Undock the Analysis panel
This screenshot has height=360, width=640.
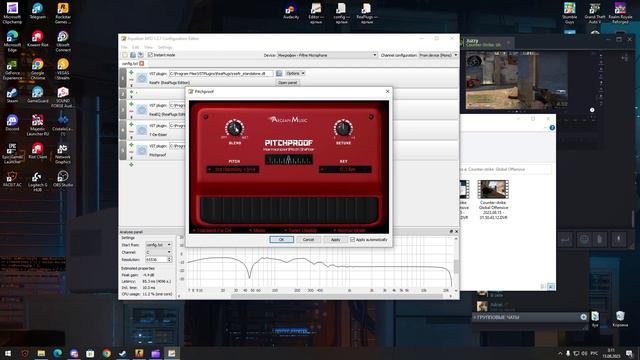[x=451, y=231]
